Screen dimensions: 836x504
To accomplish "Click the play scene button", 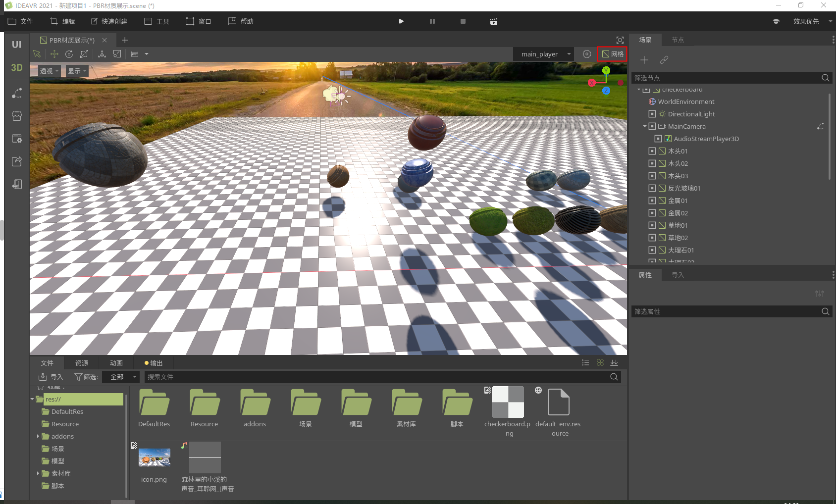I will click(x=401, y=21).
